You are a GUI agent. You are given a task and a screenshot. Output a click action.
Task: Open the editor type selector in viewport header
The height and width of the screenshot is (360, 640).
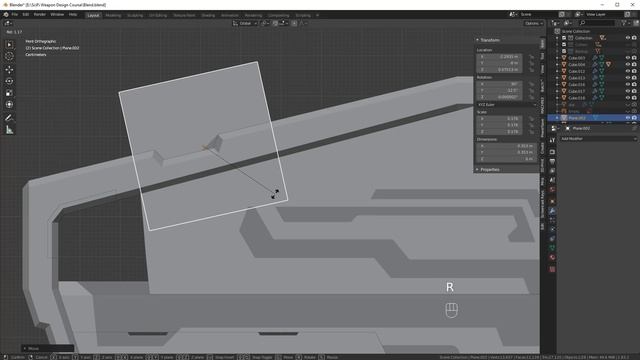pos(9,23)
